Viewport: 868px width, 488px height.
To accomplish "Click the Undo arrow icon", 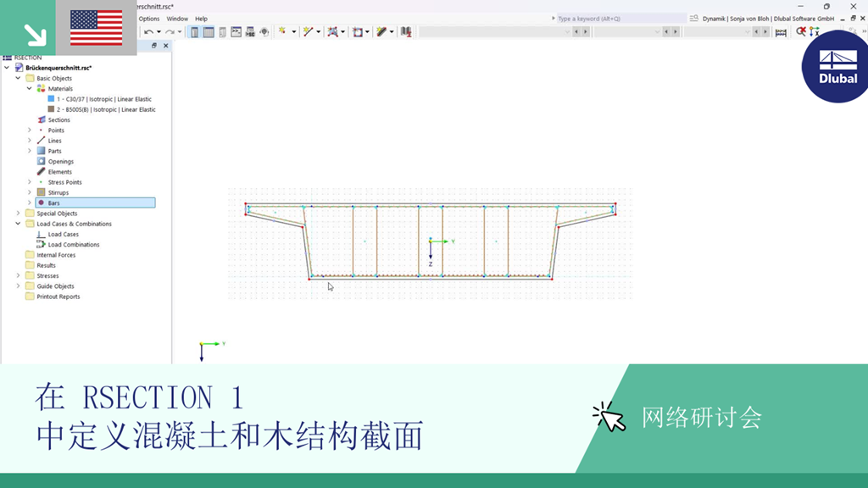I will (x=148, y=32).
